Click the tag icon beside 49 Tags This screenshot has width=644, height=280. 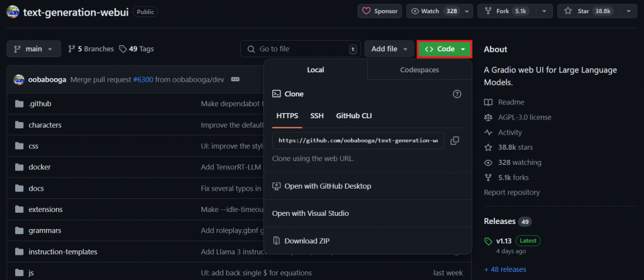(123, 49)
